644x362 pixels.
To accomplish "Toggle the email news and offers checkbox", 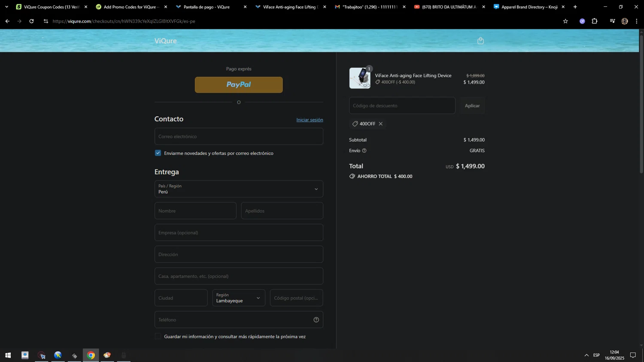I will pos(158,153).
